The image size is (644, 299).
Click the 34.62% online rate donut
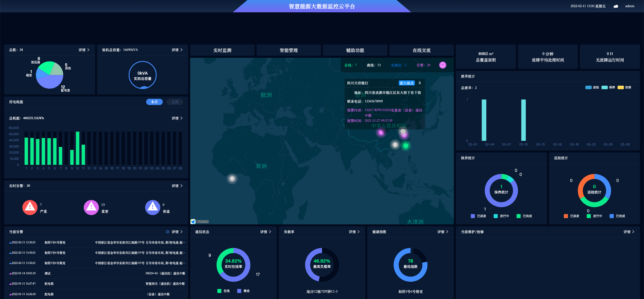(233, 265)
